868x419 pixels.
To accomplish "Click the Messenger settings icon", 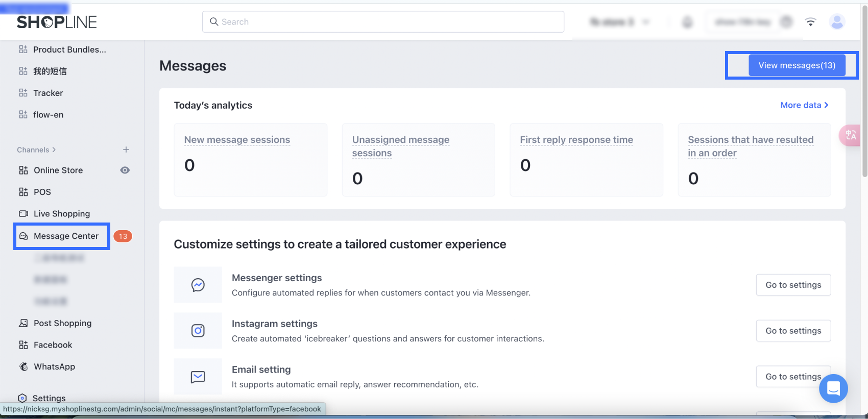I will [x=198, y=285].
